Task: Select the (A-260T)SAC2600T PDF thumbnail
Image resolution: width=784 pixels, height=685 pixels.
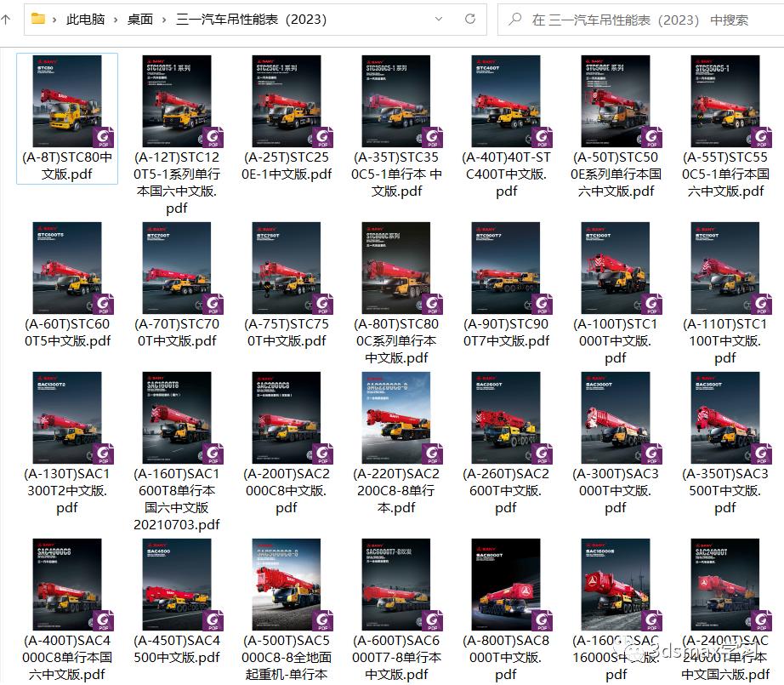Action: [506, 417]
